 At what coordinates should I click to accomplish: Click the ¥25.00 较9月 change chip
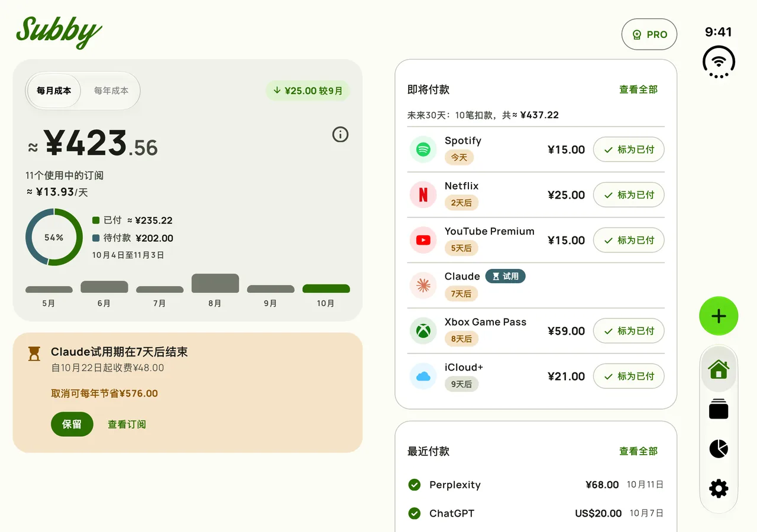308,91
